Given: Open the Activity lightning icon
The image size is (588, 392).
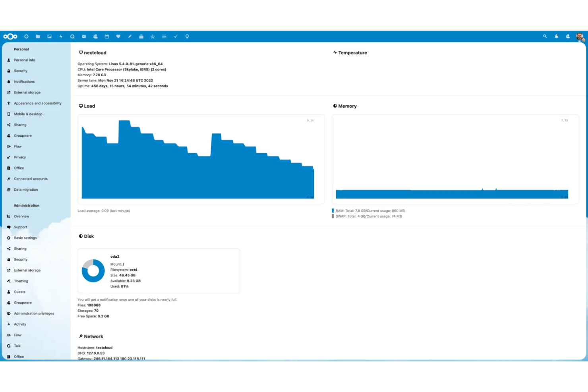Looking at the screenshot, I should [x=60, y=36].
